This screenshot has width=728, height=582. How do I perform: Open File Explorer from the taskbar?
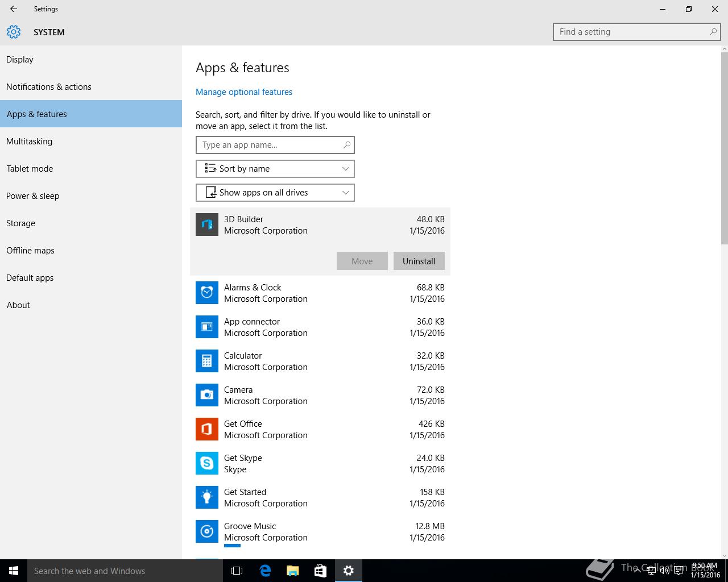click(x=293, y=571)
